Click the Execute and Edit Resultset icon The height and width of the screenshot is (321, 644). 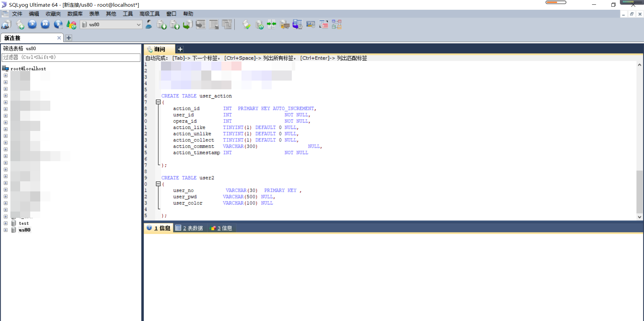pyautogui.click(x=58, y=24)
